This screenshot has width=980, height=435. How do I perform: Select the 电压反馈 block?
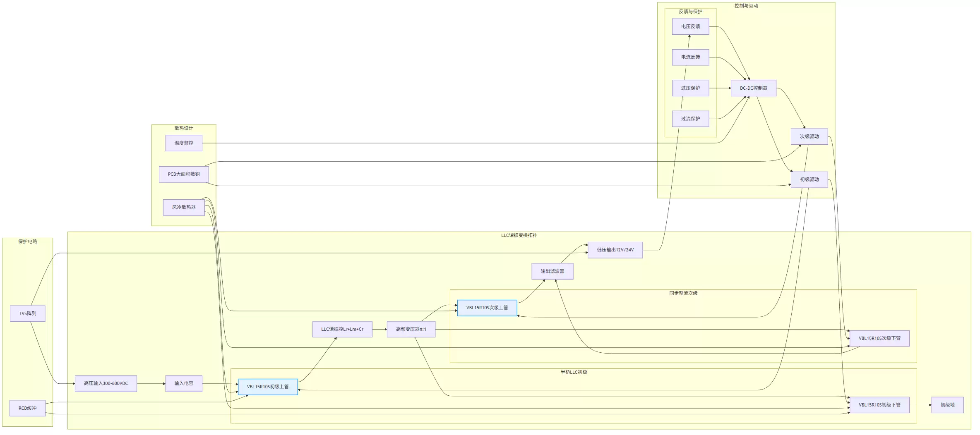point(690,26)
